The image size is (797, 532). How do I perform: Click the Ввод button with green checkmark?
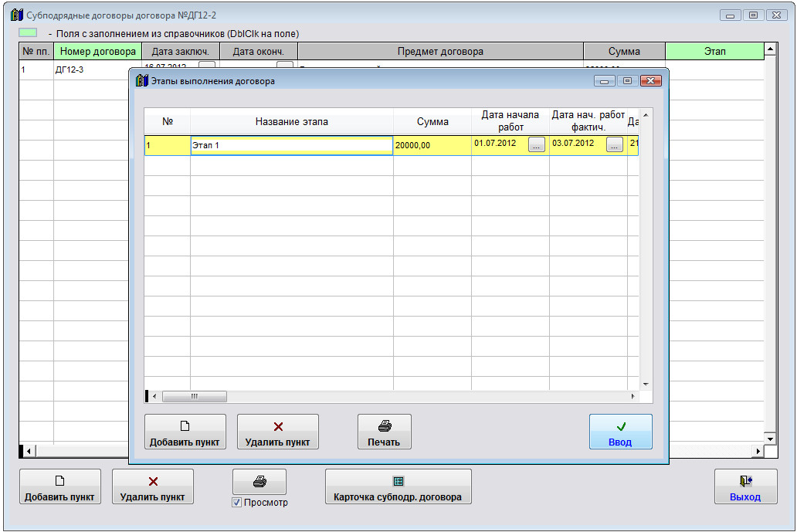[620, 432]
